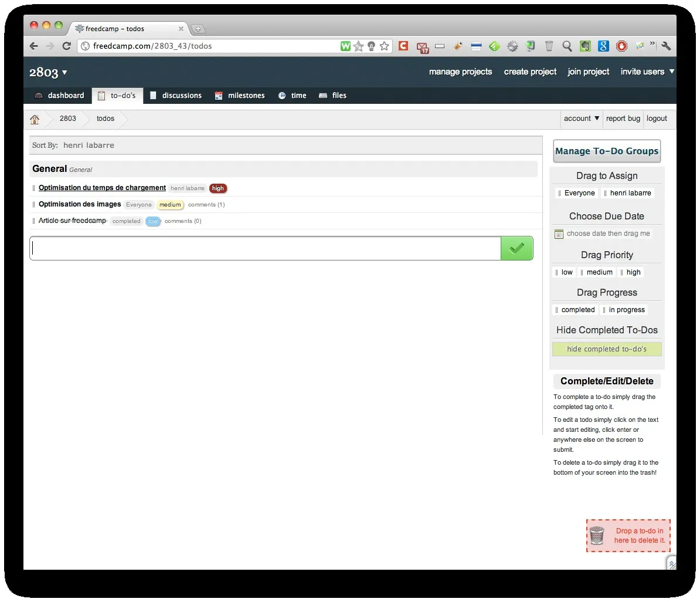This screenshot has width=700, height=602.
Task: Click the calendar icon under Choose Due Date
Action: (x=559, y=234)
